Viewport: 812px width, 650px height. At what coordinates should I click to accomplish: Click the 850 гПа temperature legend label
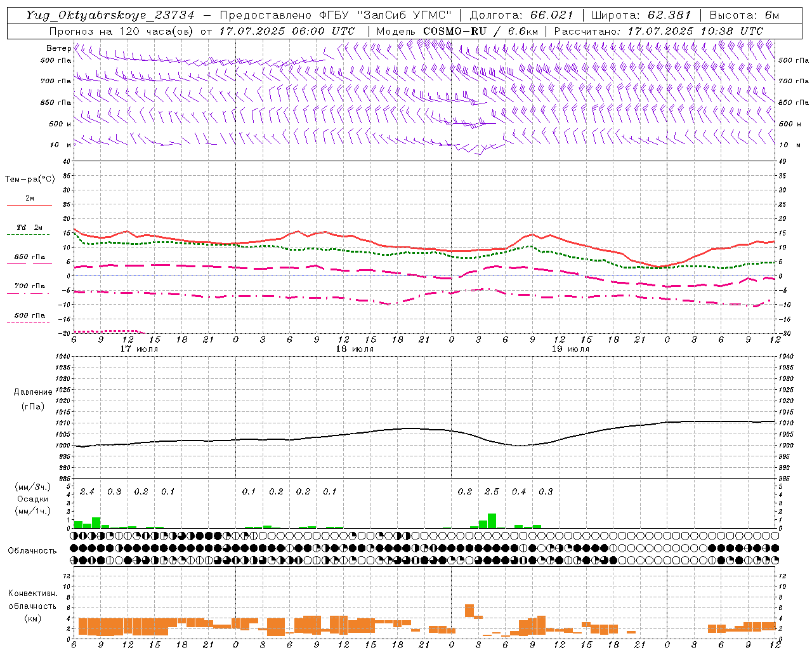pyautogui.click(x=29, y=257)
